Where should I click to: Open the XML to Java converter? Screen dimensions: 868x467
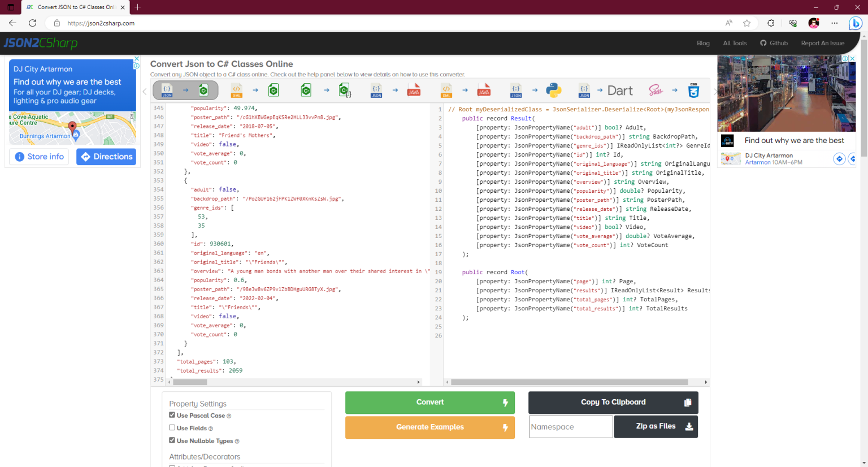point(465,89)
